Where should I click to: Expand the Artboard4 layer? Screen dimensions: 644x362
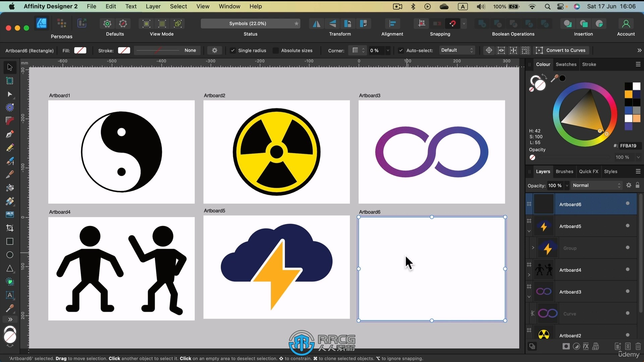coord(529,275)
